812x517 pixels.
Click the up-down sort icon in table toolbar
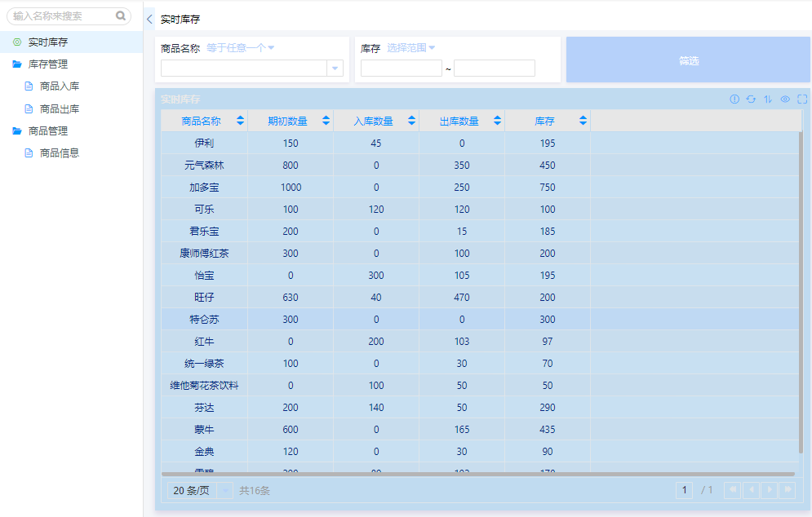point(768,99)
